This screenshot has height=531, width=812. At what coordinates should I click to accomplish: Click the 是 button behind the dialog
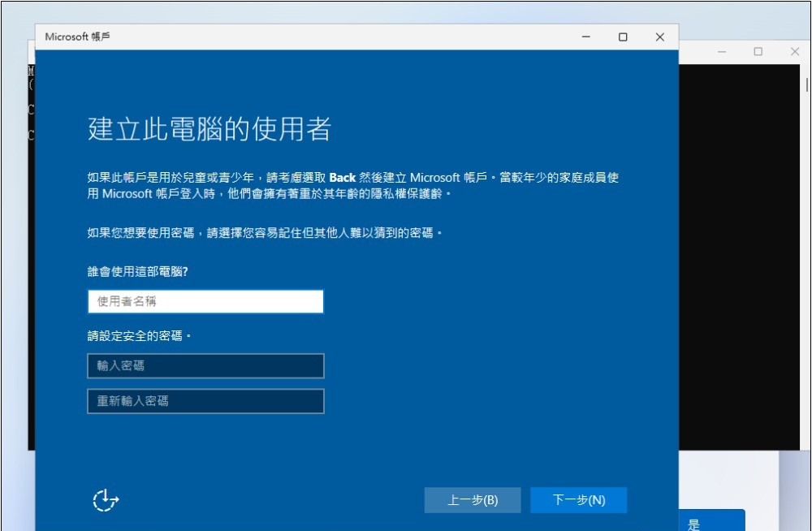pyautogui.click(x=712, y=520)
